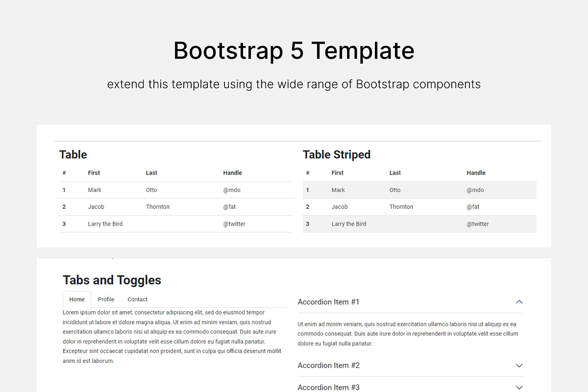Click @fat cell in plain Table
This screenshot has width=588, height=392.
229,207
